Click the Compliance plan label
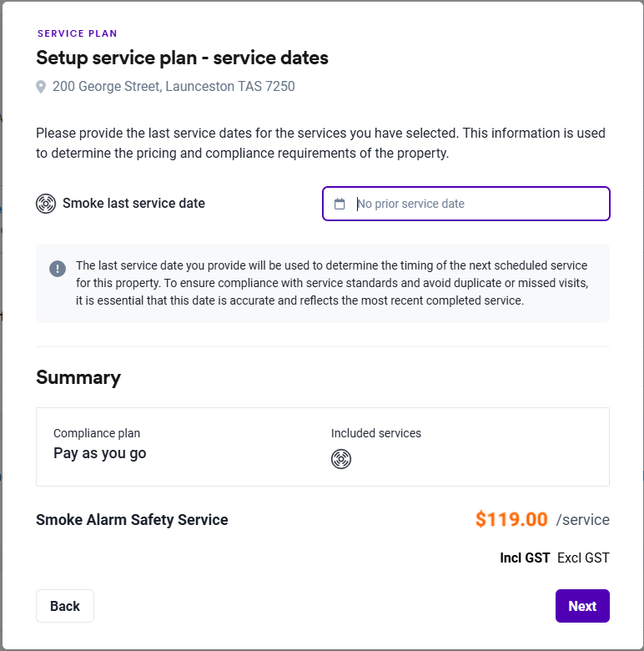This screenshot has width=644, height=651. (97, 433)
